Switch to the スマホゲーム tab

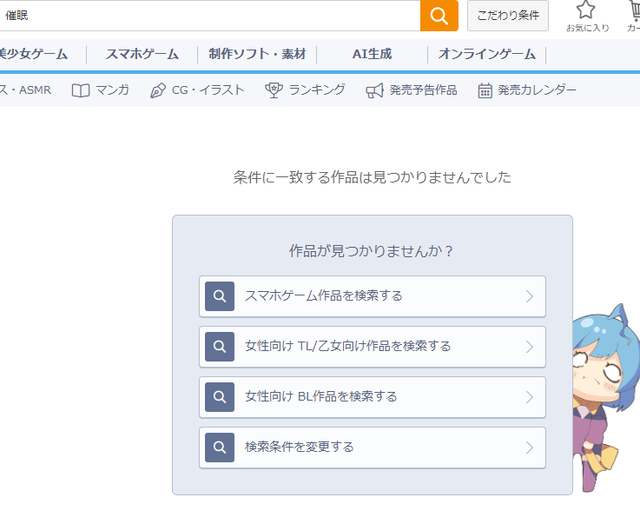coord(142,54)
